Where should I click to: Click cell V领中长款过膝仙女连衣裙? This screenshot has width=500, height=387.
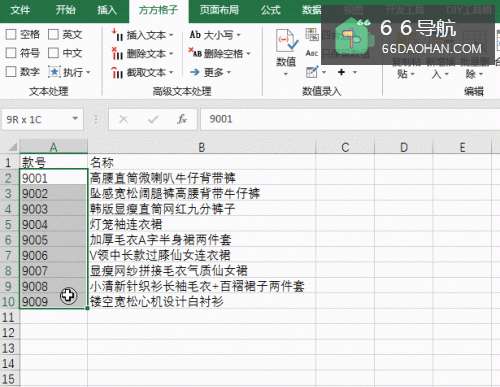(x=201, y=255)
